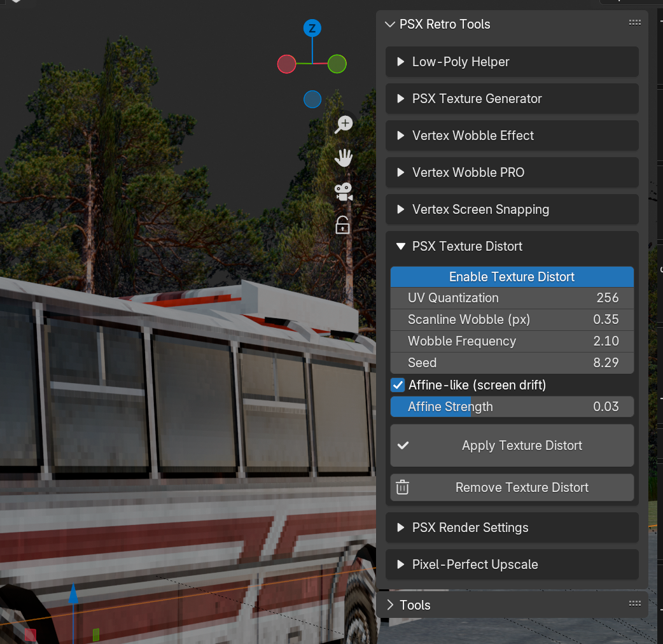Toggle camera view icon
The image size is (663, 644).
pyautogui.click(x=344, y=192)
